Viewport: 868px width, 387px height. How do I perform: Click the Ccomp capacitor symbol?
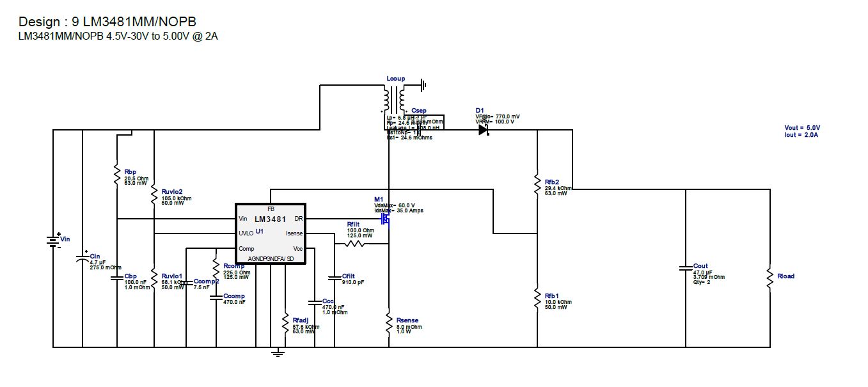pos(216,297)
